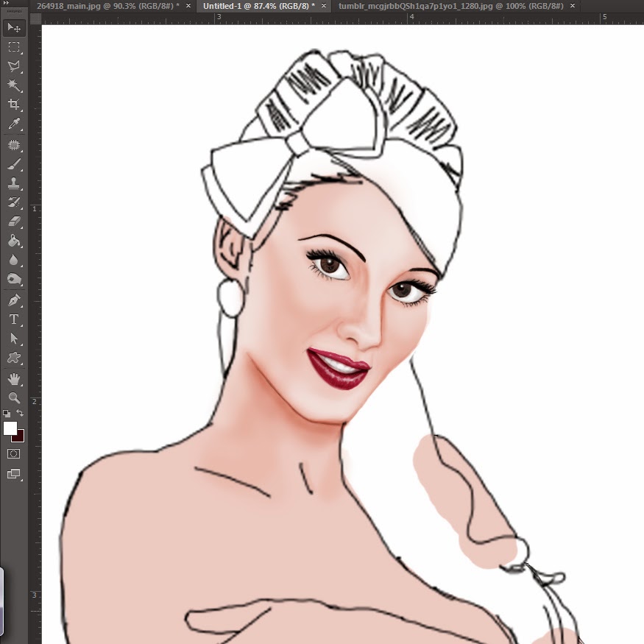The image size is (644, 644).
Task: Select the Eyedropper tool
Action: click(x=14, y=124)
